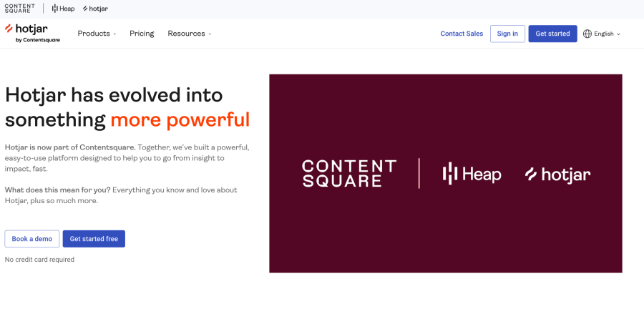This screenshot has width=644, height=309.
Task: Click the Contentsquare logo inside the maroon banner
Action: point(348,174)
